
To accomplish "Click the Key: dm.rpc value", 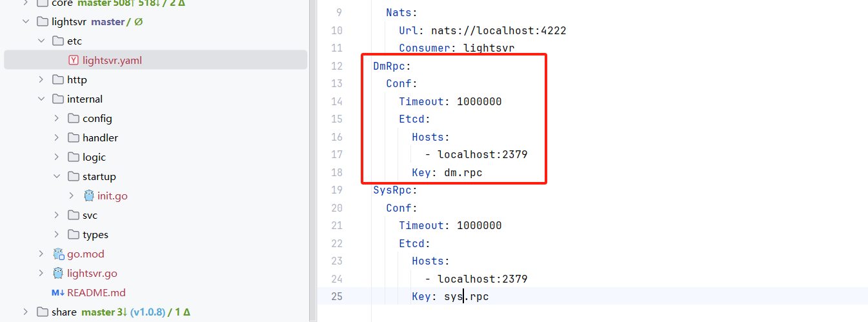I will 463,172.
